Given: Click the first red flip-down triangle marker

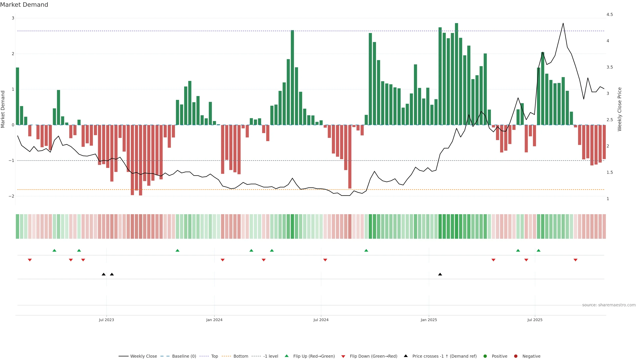Looking at the screenshot, I should pos(30,260).
